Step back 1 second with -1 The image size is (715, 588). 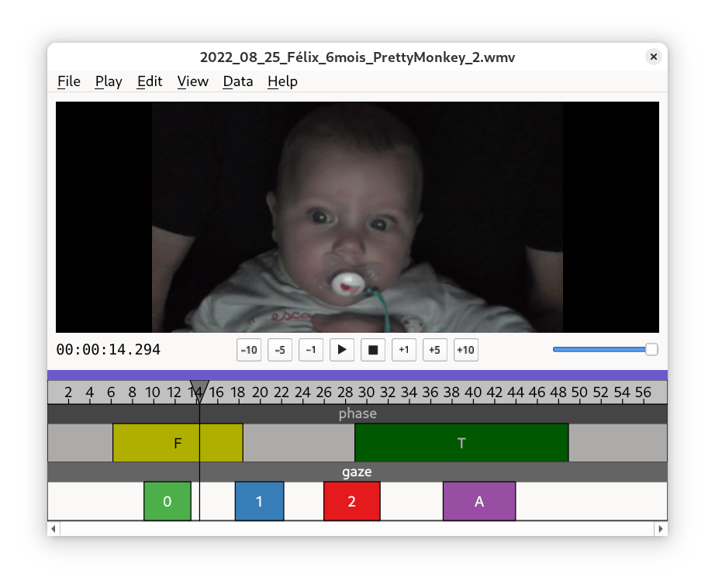(311, 350)
